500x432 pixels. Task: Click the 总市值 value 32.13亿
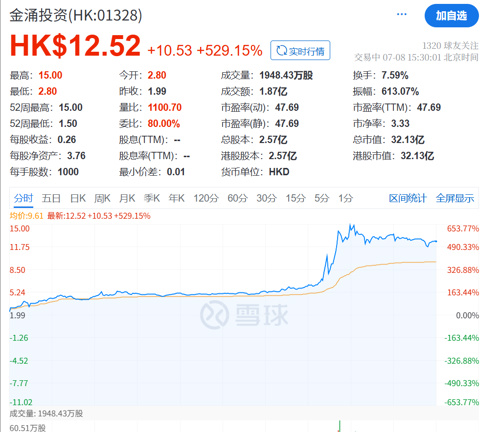click(x=408, y=140)
